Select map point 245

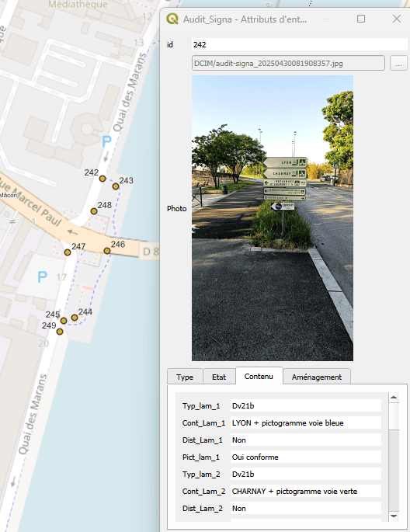coord(64,321)
